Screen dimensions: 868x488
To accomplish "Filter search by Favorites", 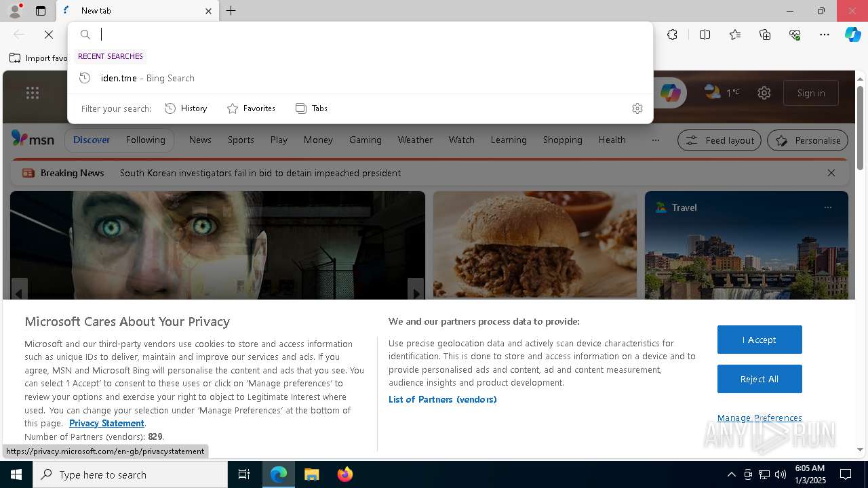I will (x=251, y=108).
